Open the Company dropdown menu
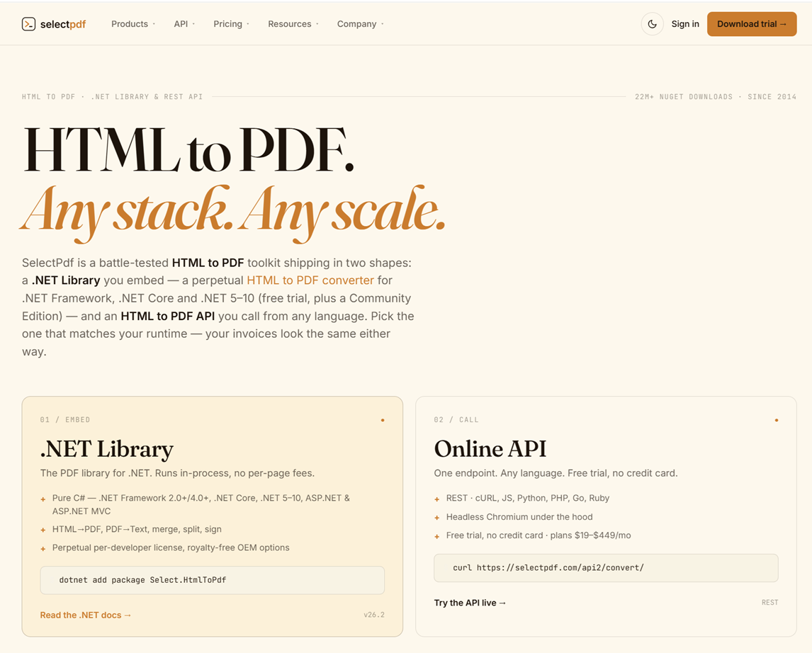Image resolution: width=812 pixels, height=653 pixels. (361, 24)
